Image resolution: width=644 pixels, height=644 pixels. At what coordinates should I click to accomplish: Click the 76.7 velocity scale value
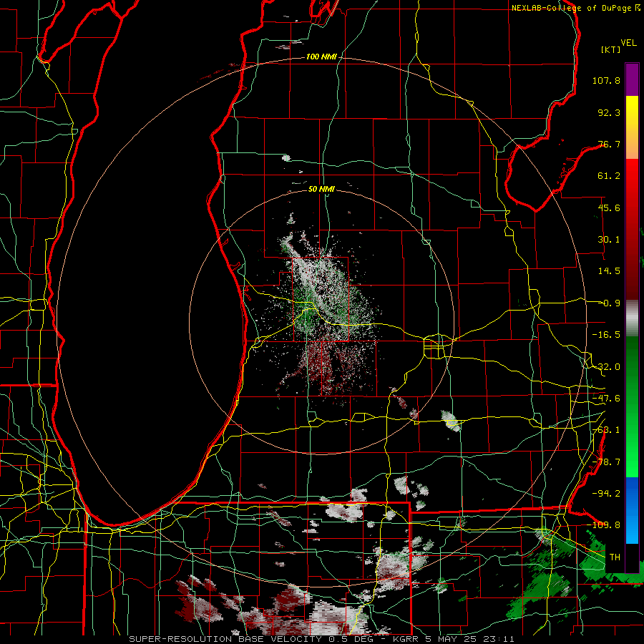pyautogui.click(x=609, y=144)
